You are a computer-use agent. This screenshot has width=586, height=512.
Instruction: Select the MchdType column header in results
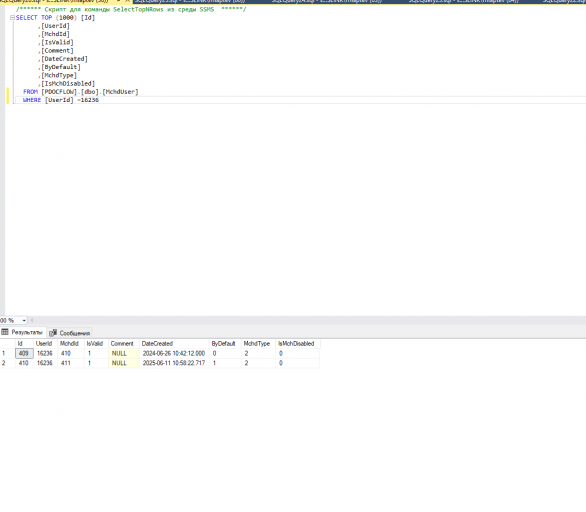click(x=258, y=344)
